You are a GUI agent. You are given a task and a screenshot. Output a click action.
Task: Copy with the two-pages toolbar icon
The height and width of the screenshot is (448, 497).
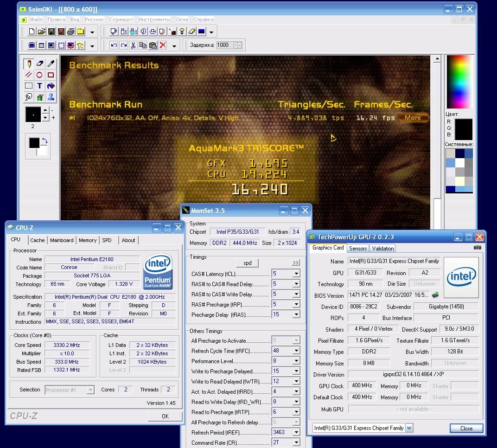coord(143,45)
